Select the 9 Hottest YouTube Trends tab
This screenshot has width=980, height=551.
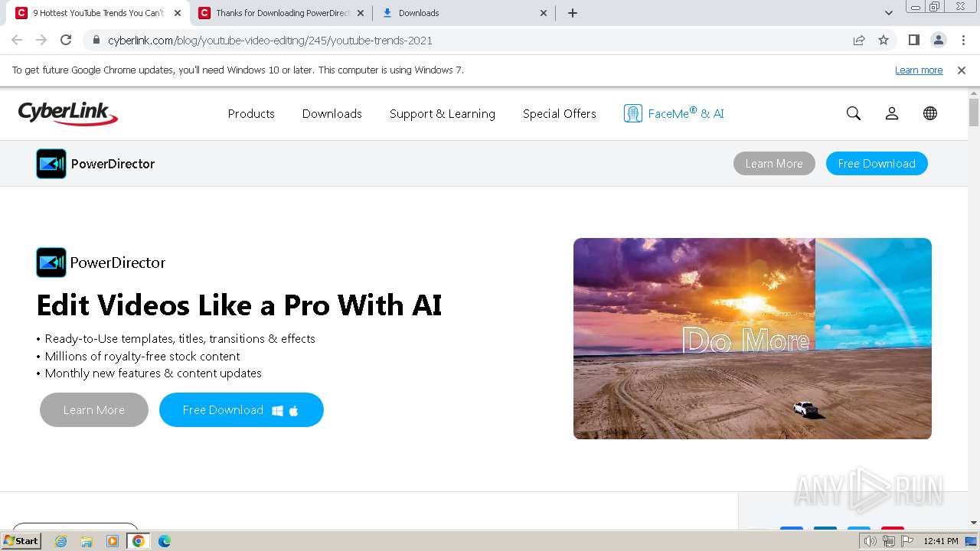click(99, 13)
